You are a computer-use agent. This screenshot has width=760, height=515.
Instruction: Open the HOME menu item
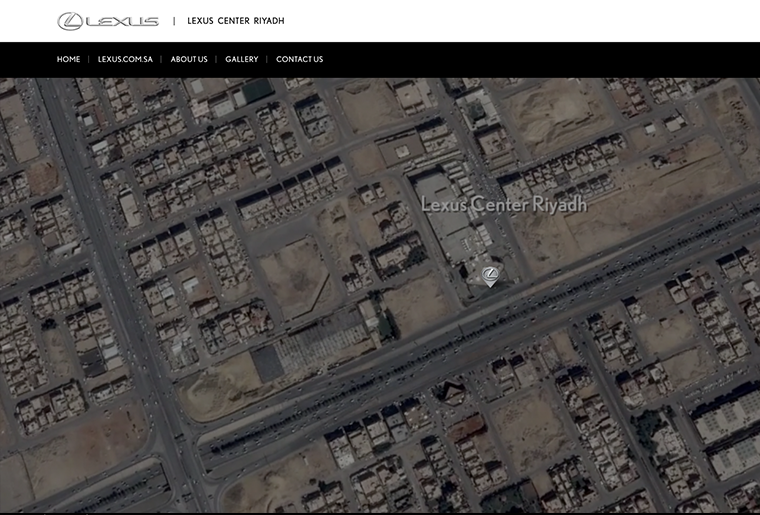[68, 59]
